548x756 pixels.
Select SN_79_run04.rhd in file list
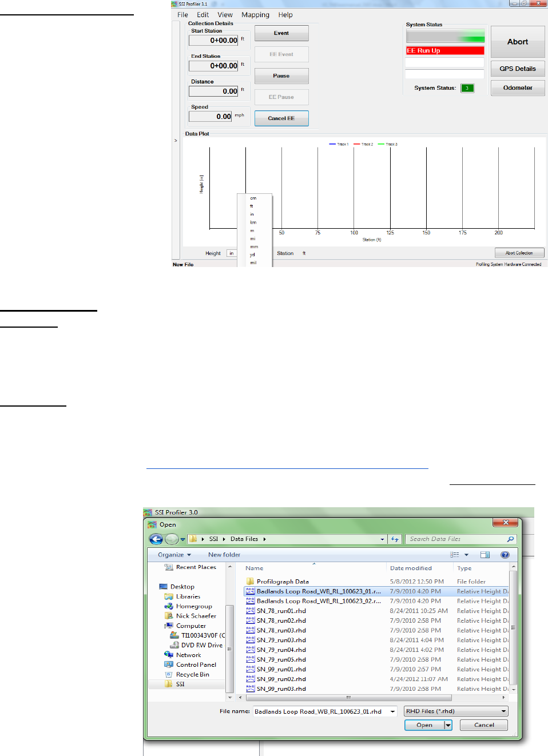376,650
